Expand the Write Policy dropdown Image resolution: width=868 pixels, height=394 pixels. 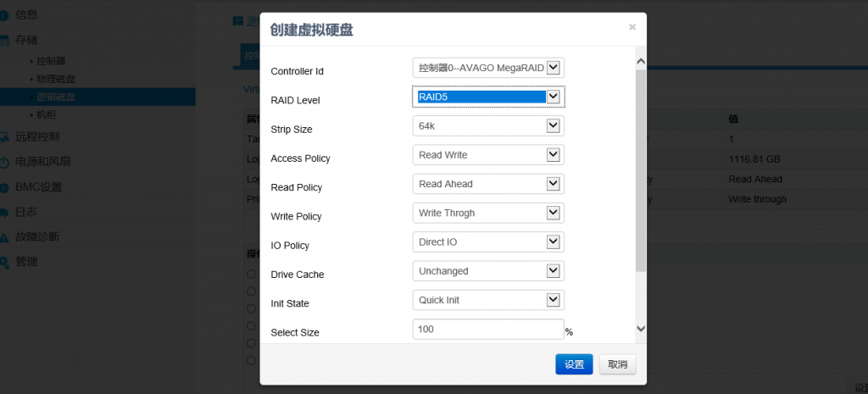[487, 213]
